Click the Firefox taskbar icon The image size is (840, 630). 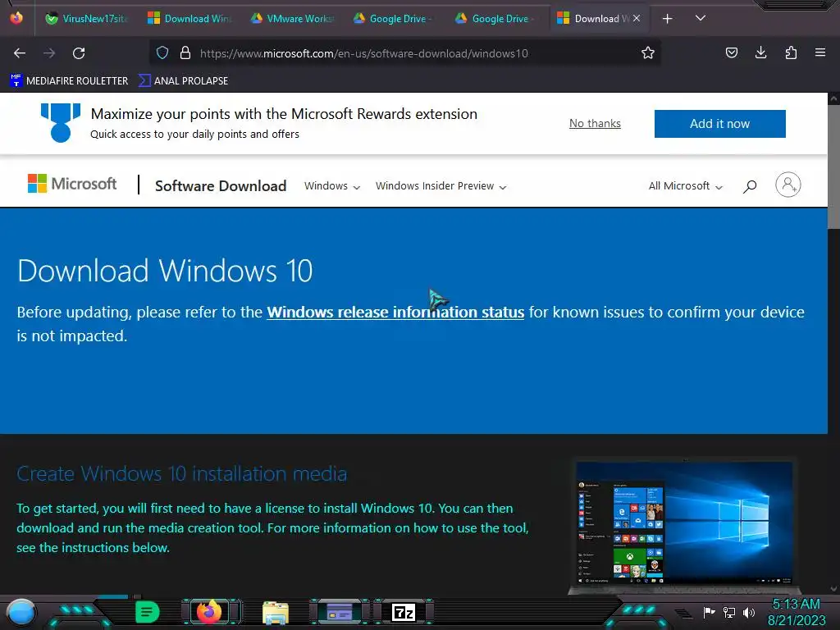click(x=209, y=612)
